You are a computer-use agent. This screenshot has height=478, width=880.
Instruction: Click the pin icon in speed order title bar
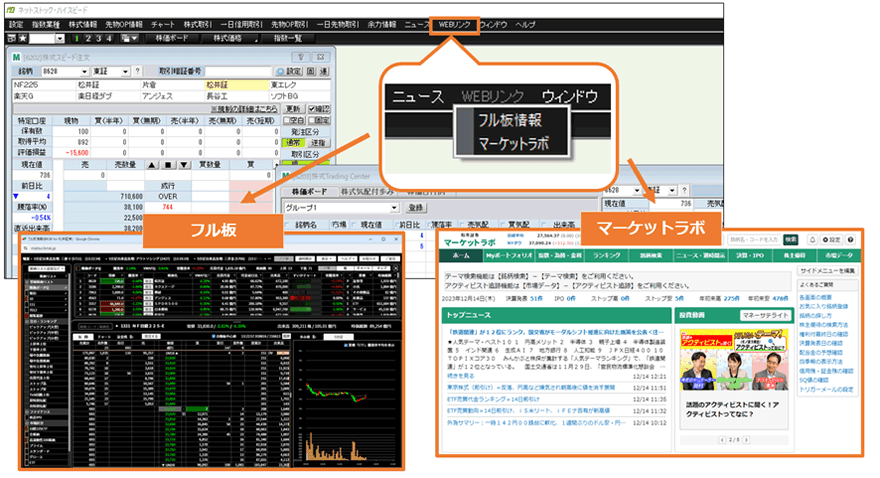pos(301,57)
